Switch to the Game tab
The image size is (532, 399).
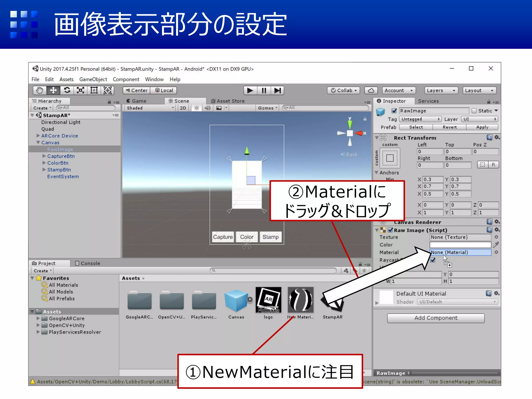136,101
